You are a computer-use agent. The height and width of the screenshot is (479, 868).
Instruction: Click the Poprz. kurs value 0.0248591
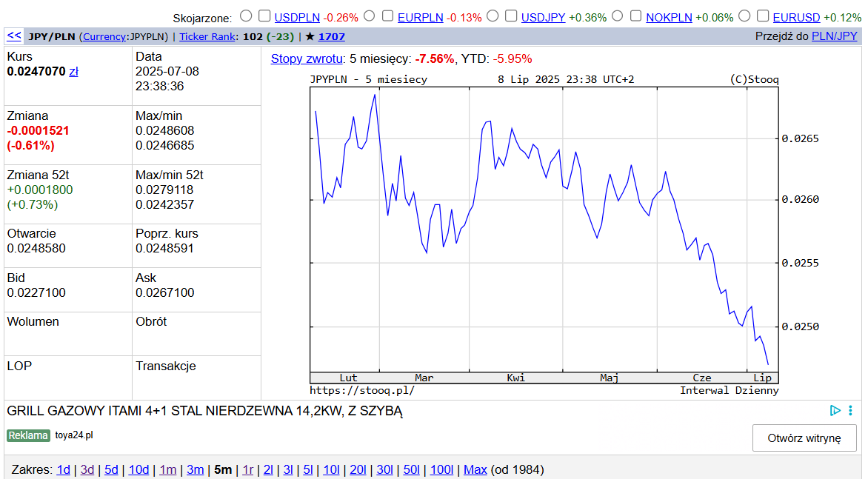click(x=165, y=248)
